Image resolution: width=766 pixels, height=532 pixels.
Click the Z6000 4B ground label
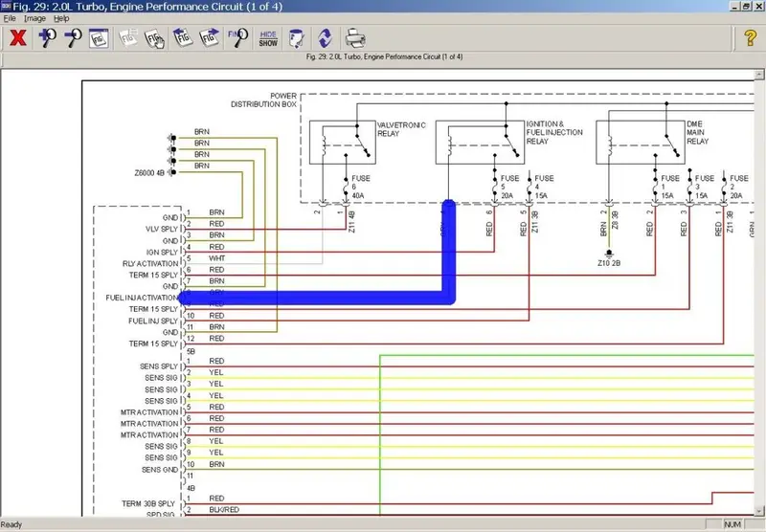[x=149, y=173]
